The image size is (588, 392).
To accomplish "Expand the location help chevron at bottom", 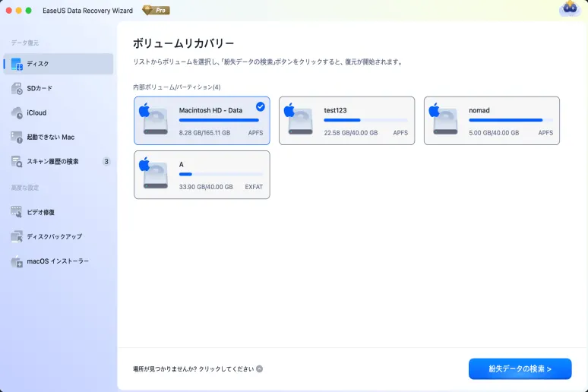I will 260,369.
